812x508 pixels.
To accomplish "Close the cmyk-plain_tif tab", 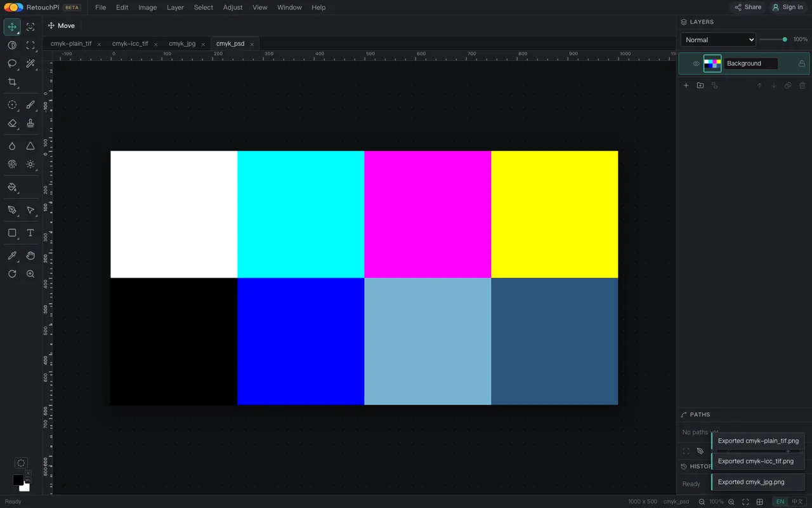I will click(99, 44).
